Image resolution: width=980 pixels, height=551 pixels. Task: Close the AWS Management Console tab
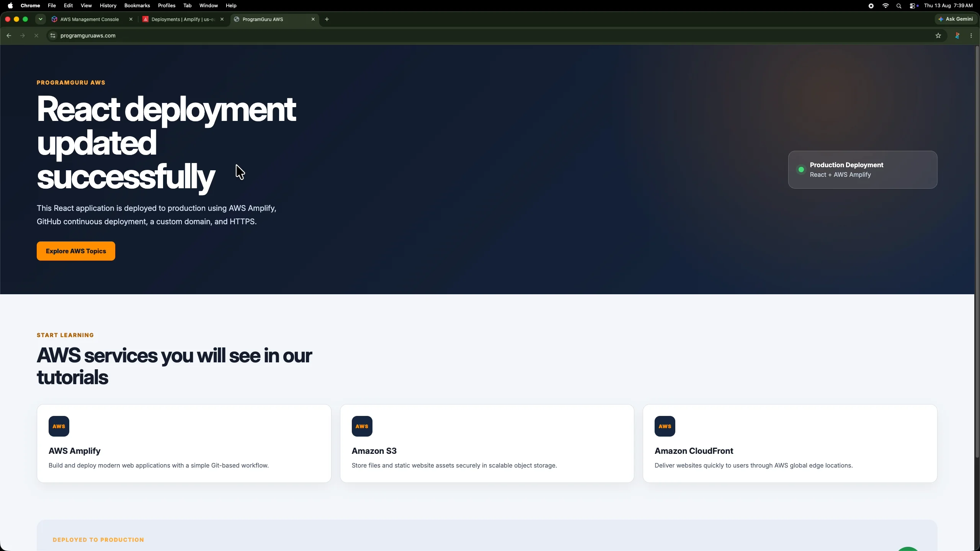coord(131,19)
